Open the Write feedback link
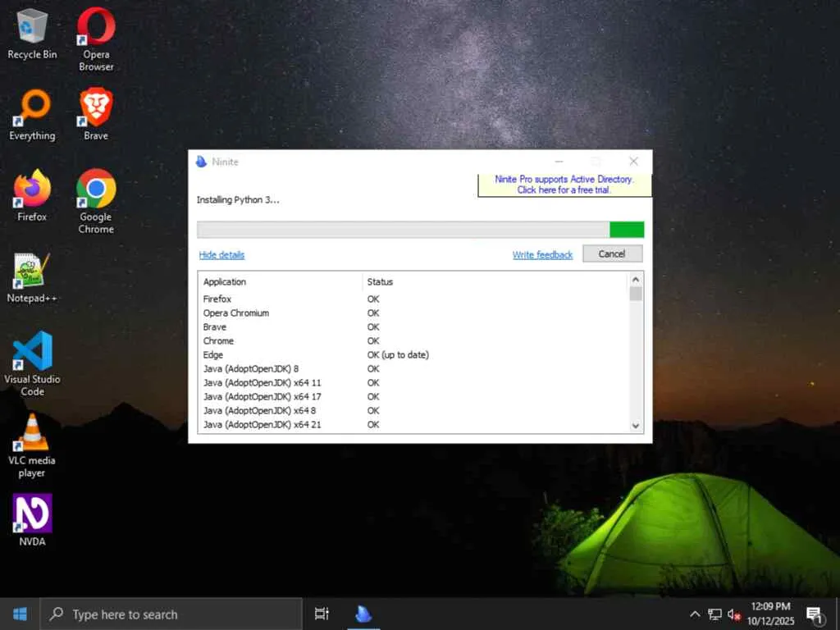Image resolution: width=840 pixels, height=630 pixels. [543, 255]
